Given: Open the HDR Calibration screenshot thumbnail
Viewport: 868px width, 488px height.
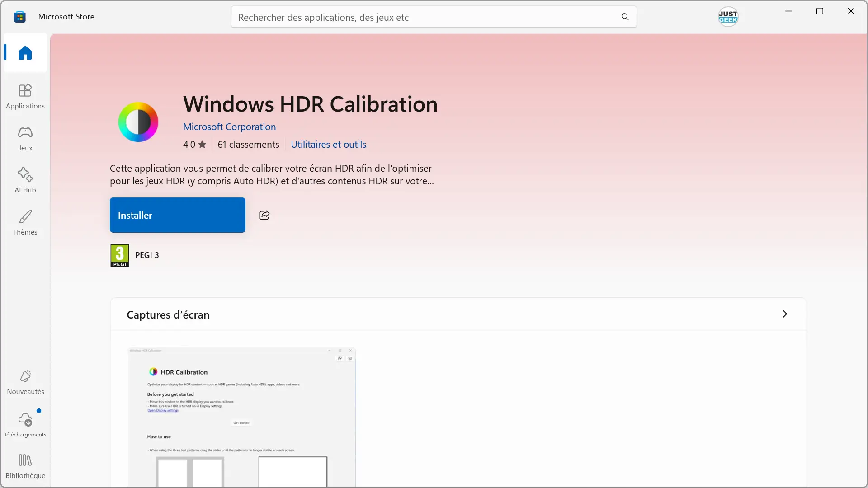Looking at the screenshot, I should (241, 417).
